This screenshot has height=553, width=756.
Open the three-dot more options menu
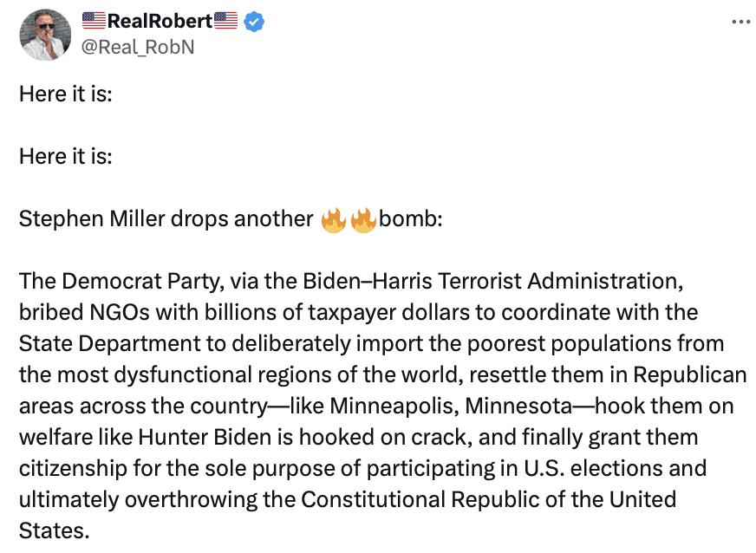click(x=740, y=23)
